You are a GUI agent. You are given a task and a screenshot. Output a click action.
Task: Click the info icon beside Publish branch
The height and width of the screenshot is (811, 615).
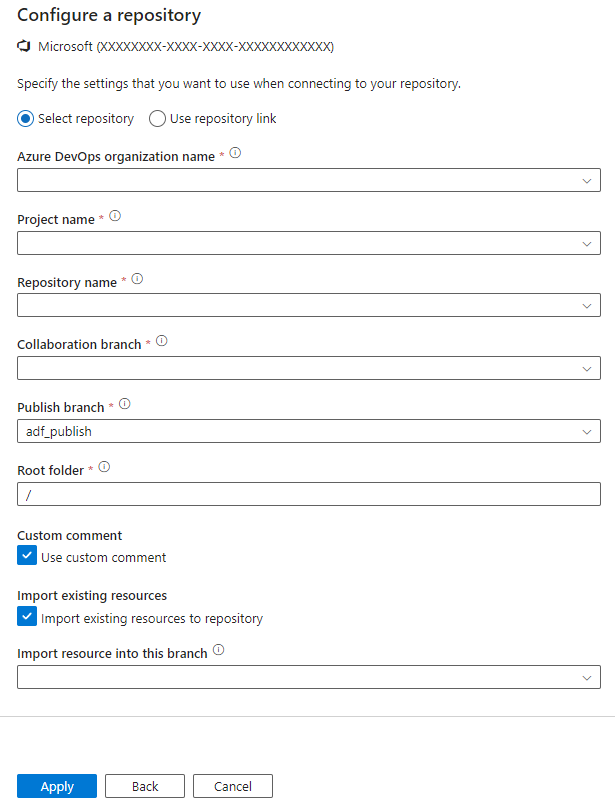coord(124,404)
